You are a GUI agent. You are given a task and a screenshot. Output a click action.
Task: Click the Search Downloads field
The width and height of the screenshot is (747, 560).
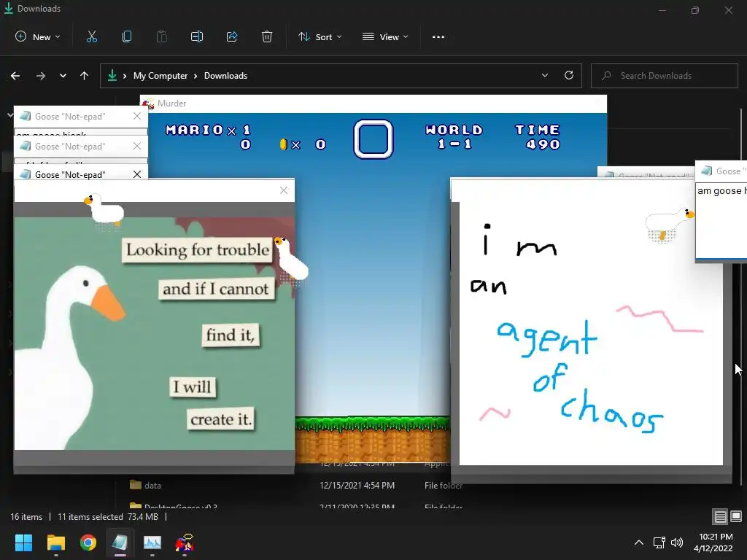tap(665, 76)
